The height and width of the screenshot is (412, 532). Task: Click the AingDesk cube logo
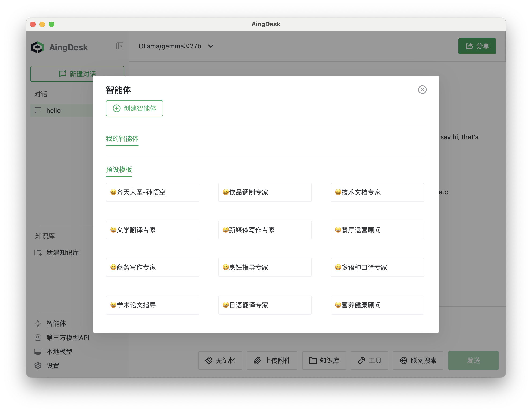click(37, 47)
